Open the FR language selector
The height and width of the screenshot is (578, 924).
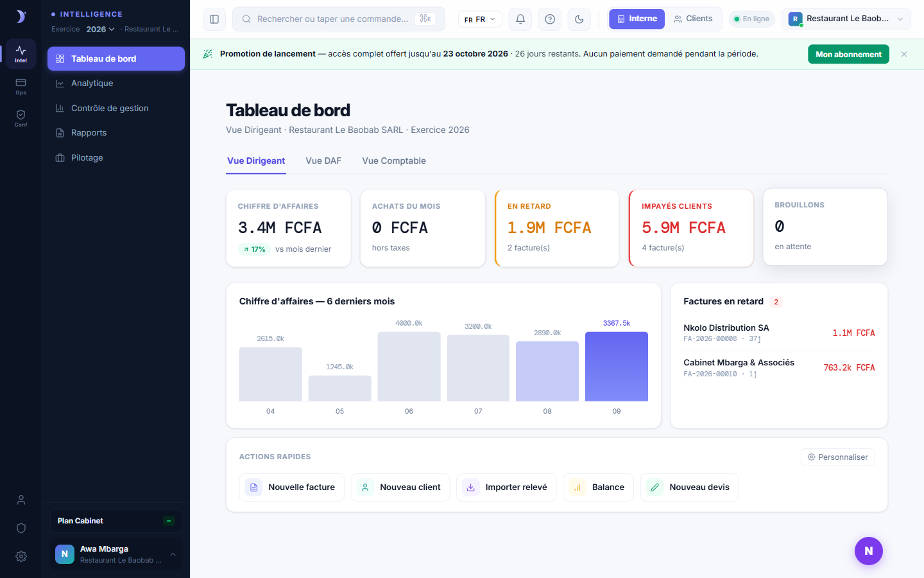[480, 19]
